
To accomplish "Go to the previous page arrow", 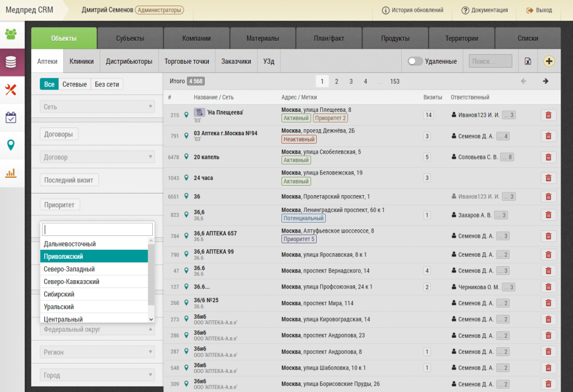I will click(524, 81).
